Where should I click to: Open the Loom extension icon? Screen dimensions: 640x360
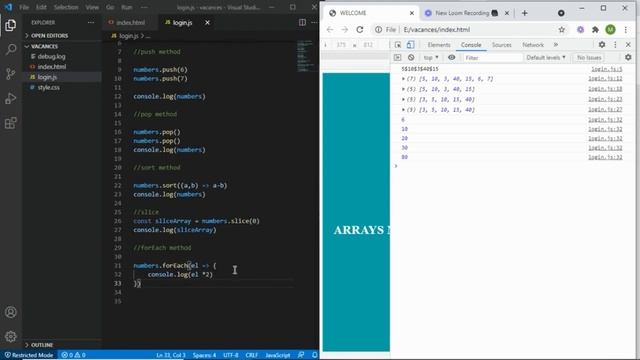tap(580, 29)
